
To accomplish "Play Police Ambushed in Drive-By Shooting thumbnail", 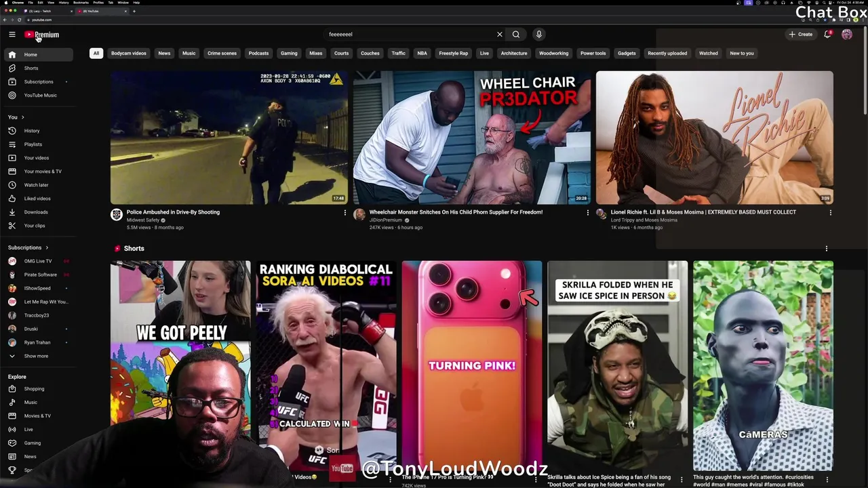I will pos(229,138).
